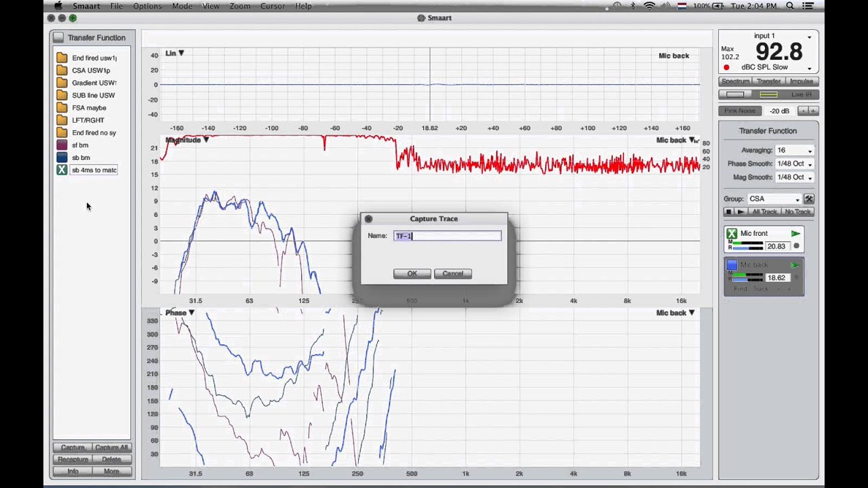Open the View menu

click(x=211, y=5)
